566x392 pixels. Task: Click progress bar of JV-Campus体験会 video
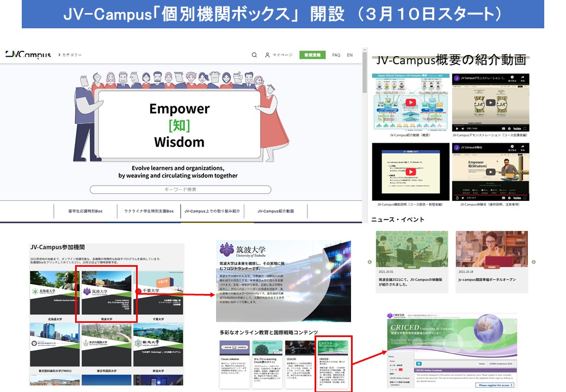click(x=490, y=194)
